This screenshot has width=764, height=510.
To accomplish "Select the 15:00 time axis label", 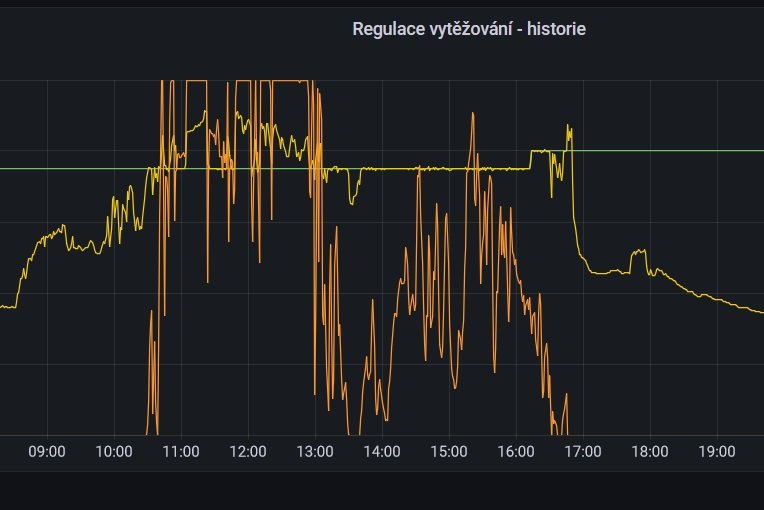I will [x=449, y=452].
